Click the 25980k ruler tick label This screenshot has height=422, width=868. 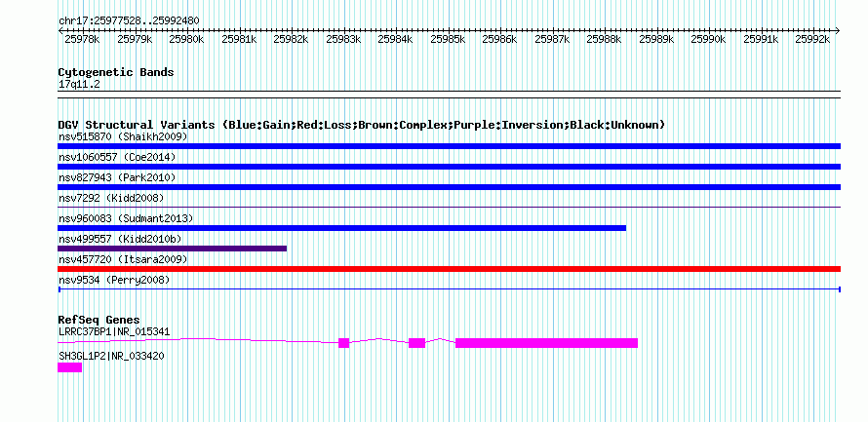[186, 39]
